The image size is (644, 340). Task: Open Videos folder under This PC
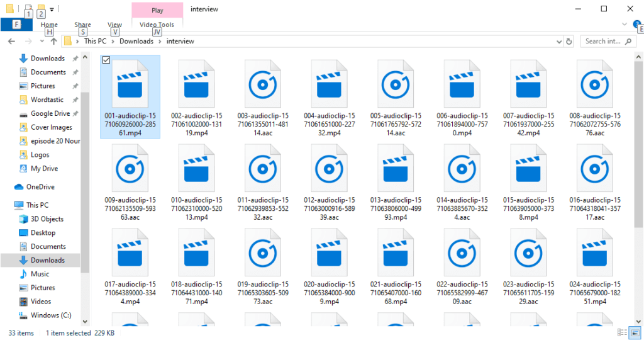coord(41,302)
